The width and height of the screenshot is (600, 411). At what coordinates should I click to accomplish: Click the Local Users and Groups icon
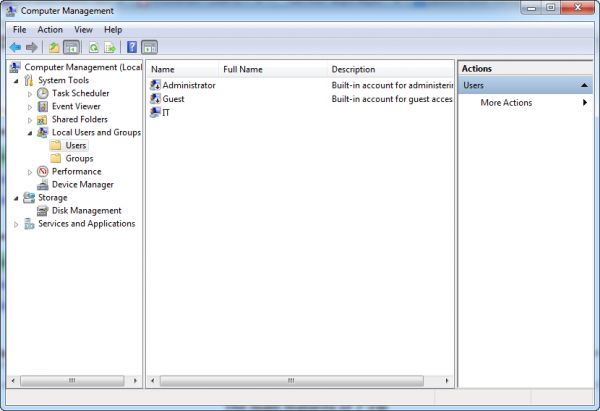[x=42, y=132]
